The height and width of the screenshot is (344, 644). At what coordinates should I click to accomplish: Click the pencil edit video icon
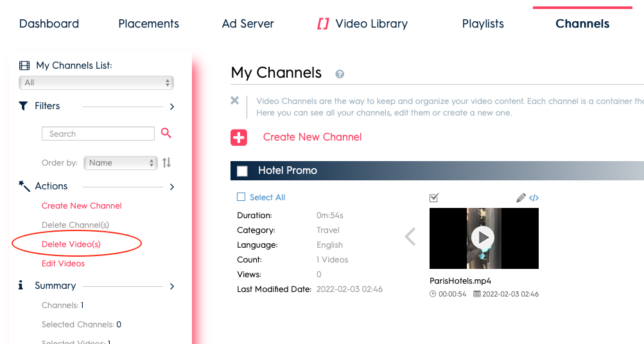coord(521,198)
